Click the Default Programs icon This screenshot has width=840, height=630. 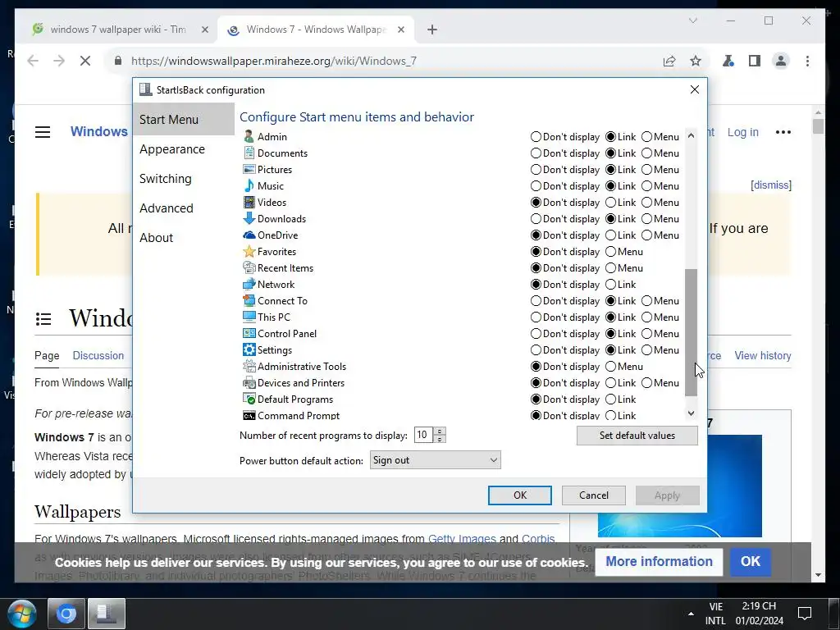click(249, 399)
